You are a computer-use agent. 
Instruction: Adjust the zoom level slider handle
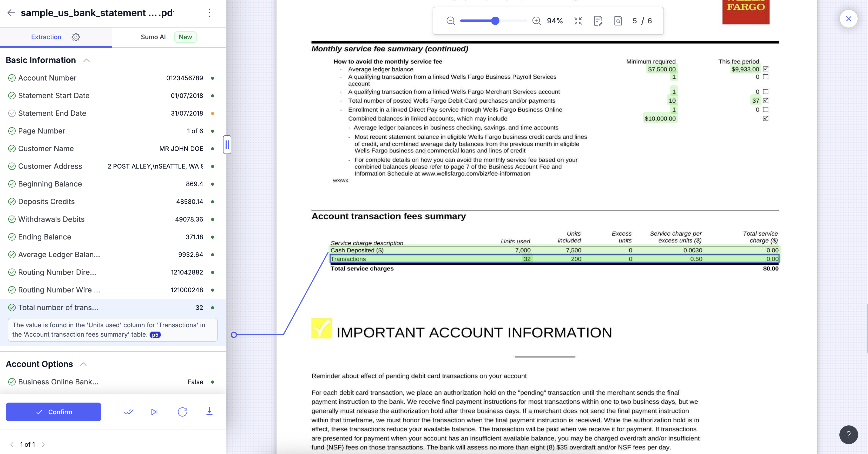click(495, 21)
